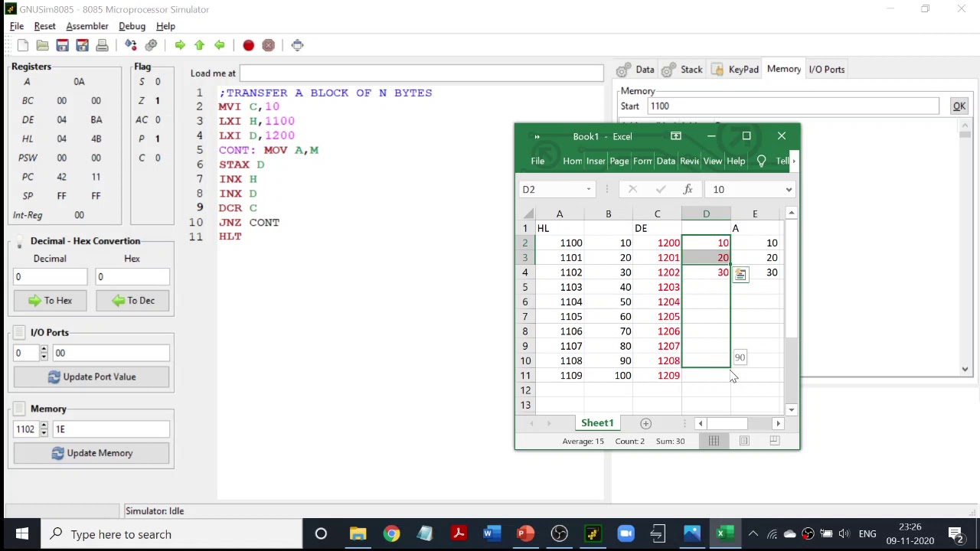Open Debug menu
The width and height of the screenshot is (980, 551).
[x=132, y=26]
